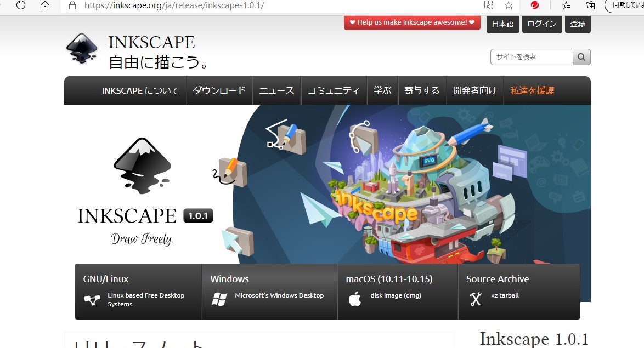Click the Inkscape 1.0.1 sidebar heading
The width and height of the screenshot is (644, 348).
534,339
